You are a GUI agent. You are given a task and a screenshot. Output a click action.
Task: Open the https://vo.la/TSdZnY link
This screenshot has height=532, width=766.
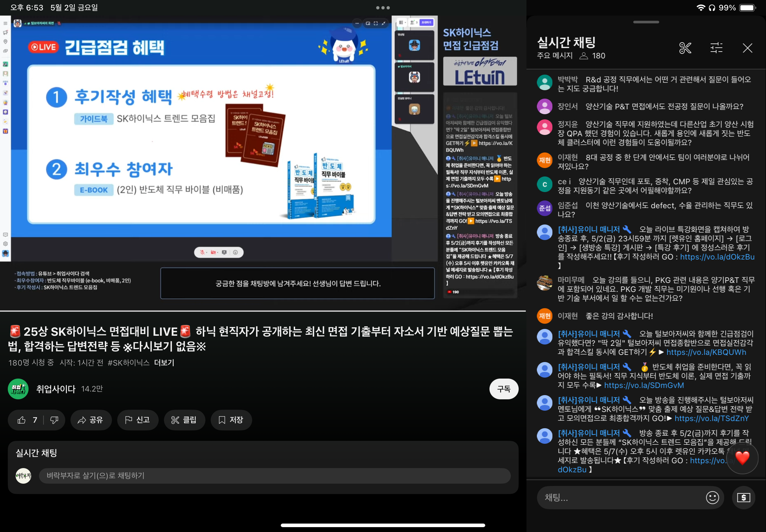click(712, 418)
